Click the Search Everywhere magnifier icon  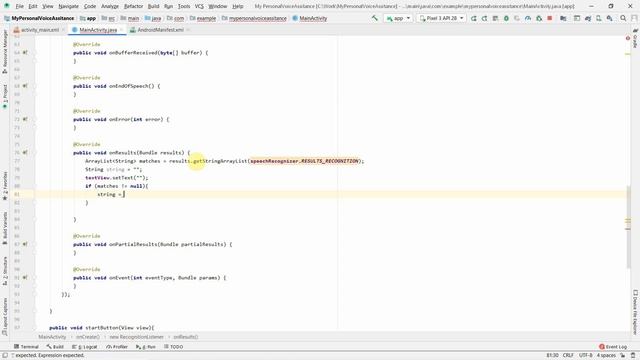(x=623, y=18)
